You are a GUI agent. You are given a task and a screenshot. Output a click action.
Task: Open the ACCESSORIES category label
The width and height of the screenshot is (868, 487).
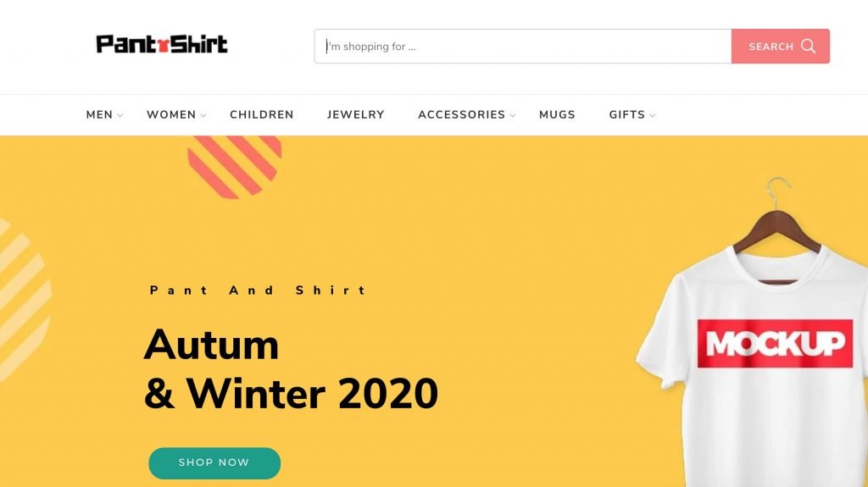pyautogui.click(x=461, y=114)
